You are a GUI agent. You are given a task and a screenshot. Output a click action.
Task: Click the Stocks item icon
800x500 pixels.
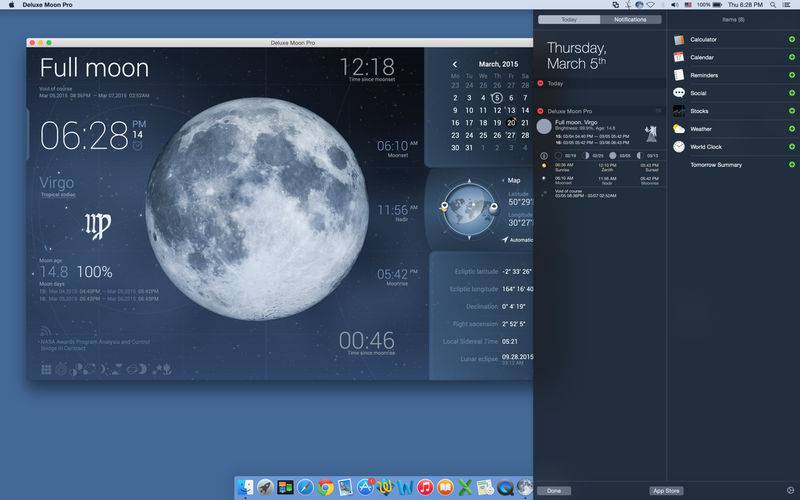tap(679, 111)
